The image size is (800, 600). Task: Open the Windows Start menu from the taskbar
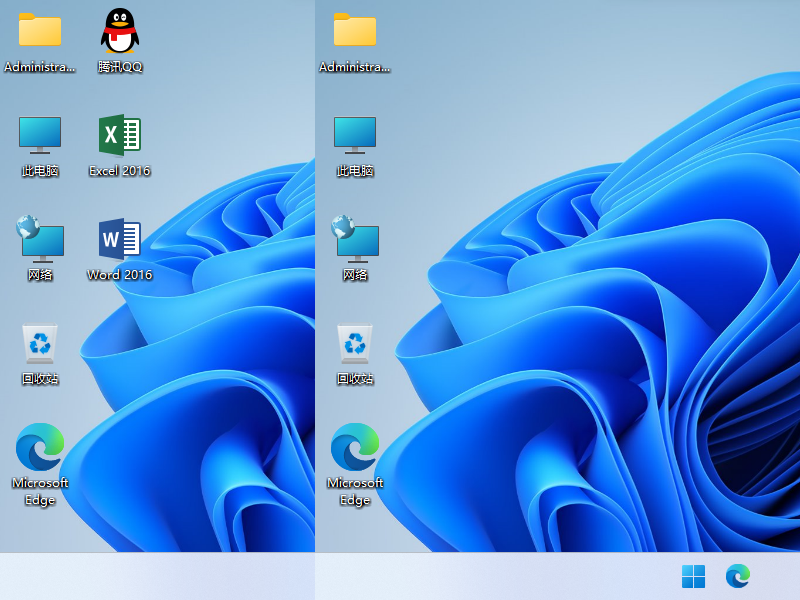point(693,576)
